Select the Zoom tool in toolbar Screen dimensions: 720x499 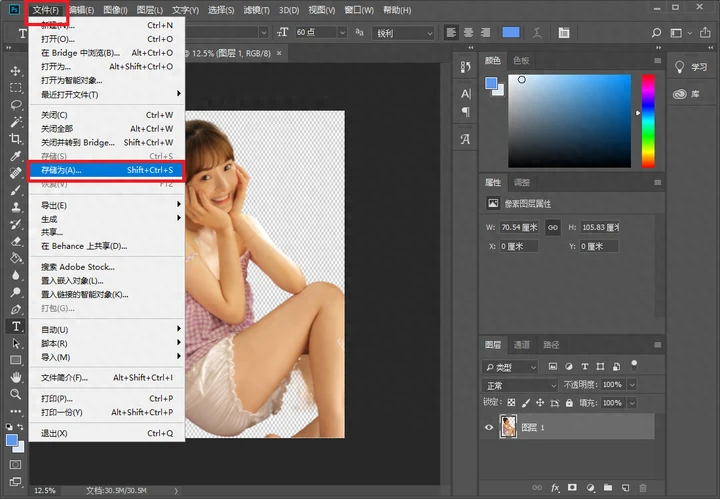(16, 394)
